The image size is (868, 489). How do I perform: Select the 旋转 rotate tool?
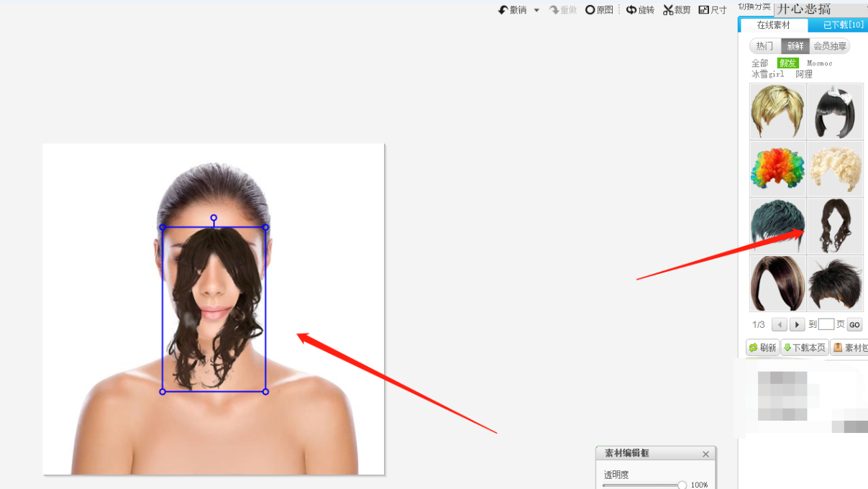(x=640, y=10)
